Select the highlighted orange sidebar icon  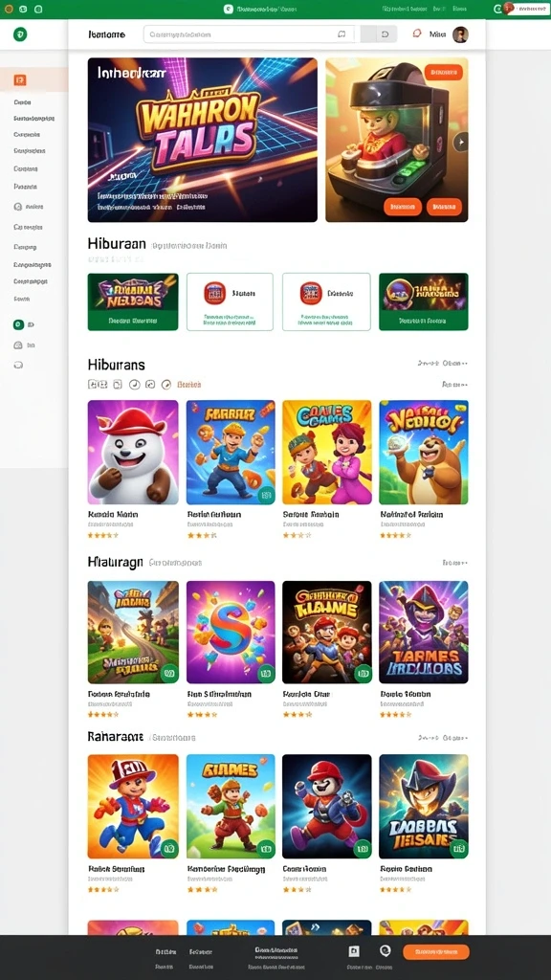[20, 80]
